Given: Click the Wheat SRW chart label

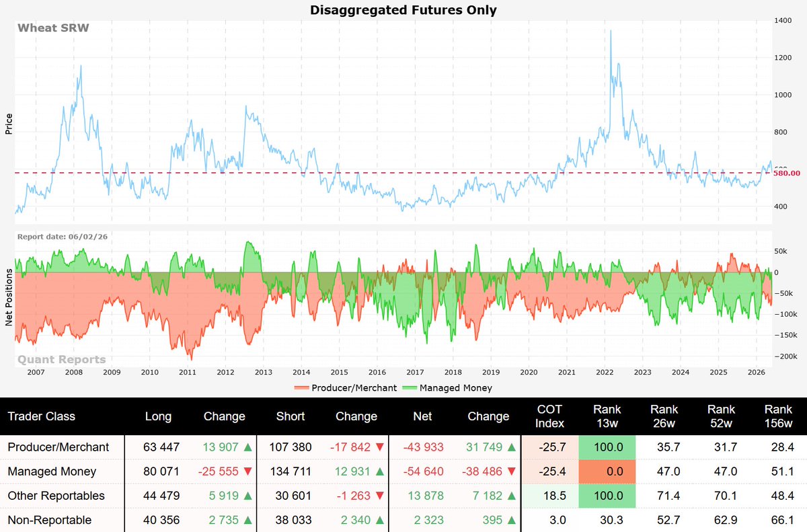Looking at the screenshot, I should pyautogui.click(x=53, y=28).
